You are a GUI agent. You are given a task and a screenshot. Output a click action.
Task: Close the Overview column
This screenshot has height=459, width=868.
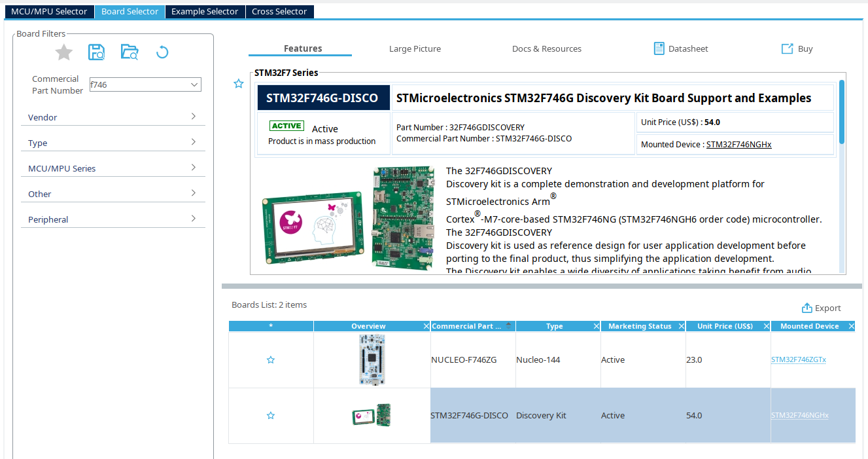pos(426,326)
